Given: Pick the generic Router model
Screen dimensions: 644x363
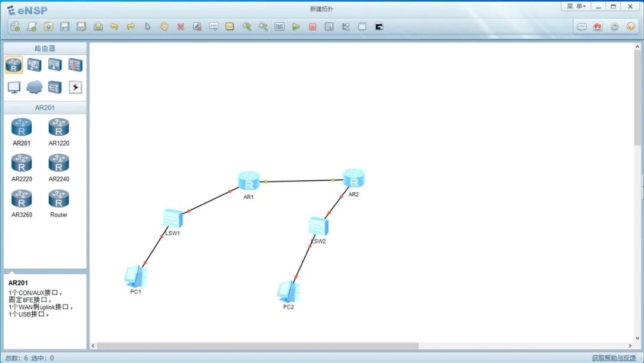Looking at the screenshot, I should click(58, 204).
